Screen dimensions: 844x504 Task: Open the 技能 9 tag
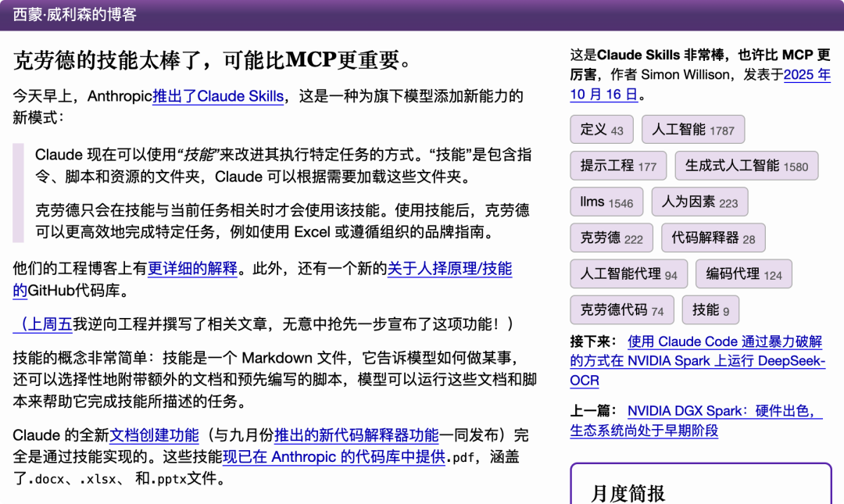(x=710, y=310)
